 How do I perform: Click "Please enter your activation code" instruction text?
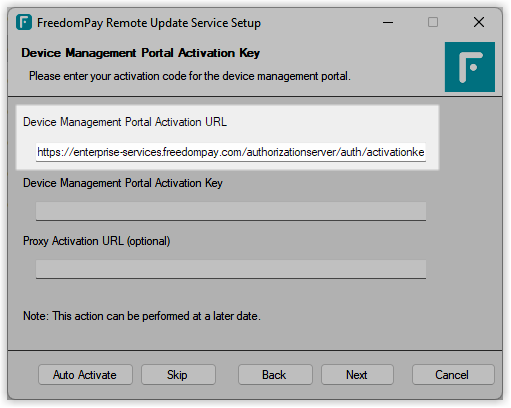pyautogui.click(x=190, y=76)
